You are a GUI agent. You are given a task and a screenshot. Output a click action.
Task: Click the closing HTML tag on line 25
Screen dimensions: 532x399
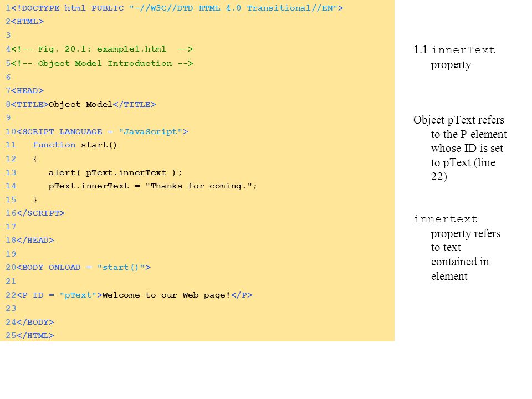(35, 336)
